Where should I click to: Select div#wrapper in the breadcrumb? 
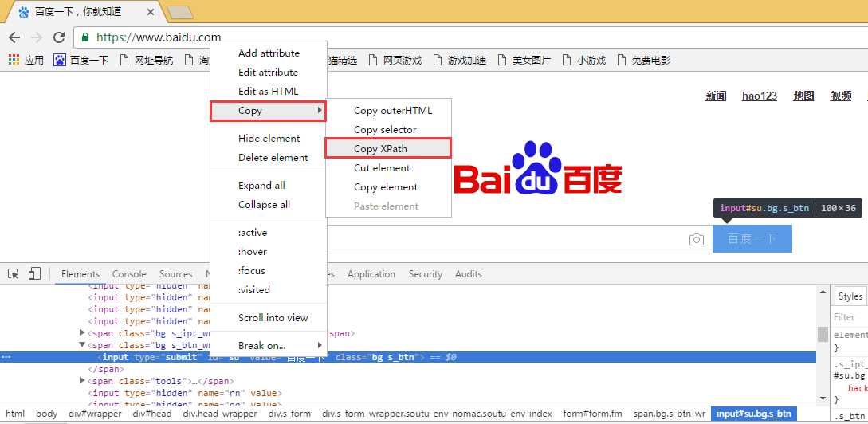(x=95, y=414)
